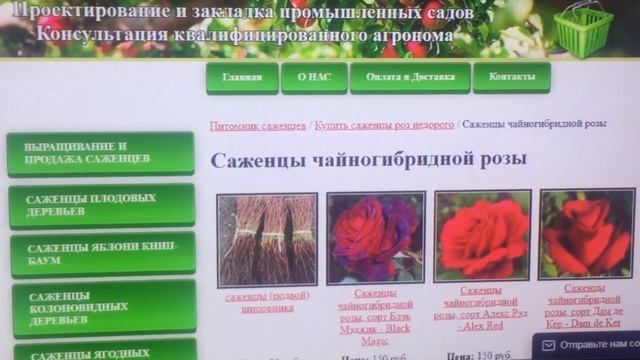Click the envelope icon in chat widget
This screenshot has width=640, height=360.
(x=549, y=346)
